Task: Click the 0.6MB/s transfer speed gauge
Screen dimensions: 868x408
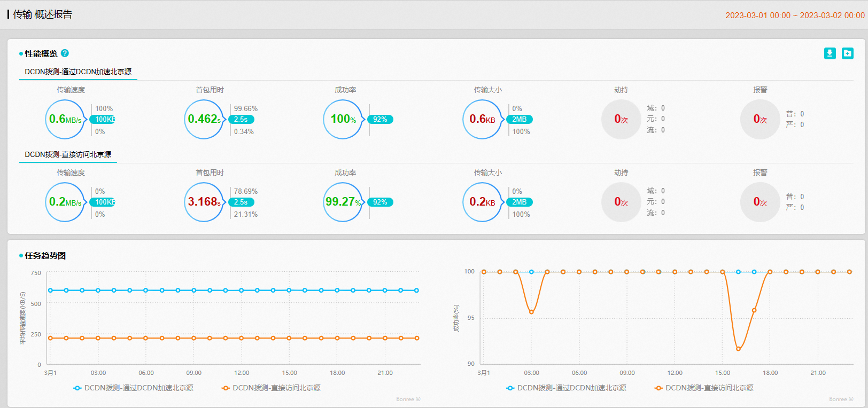Action: [65, 119]
